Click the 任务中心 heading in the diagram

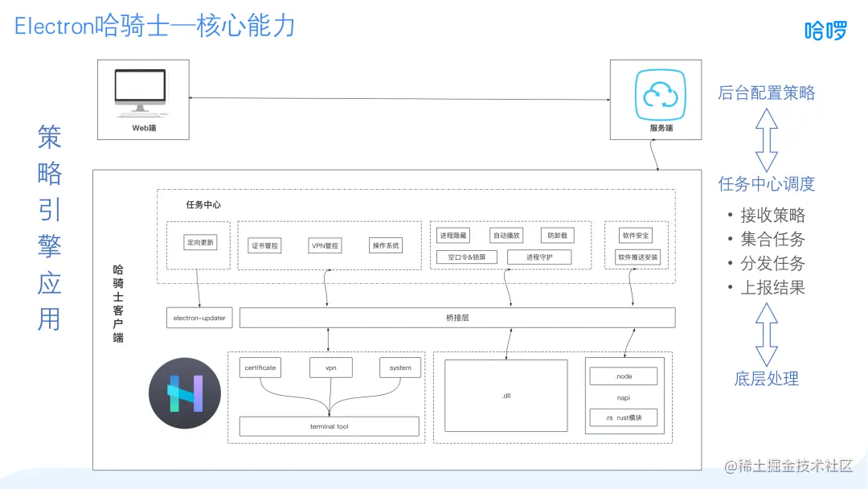click(203, 205)
